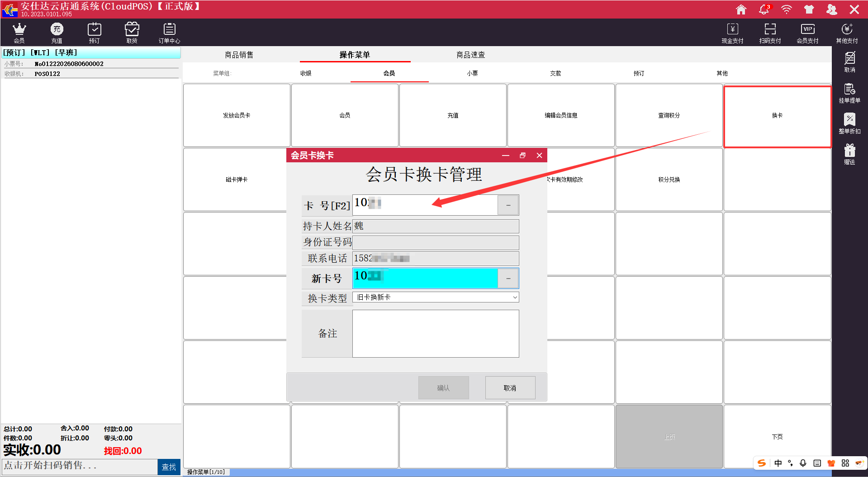Check the Wi-Fi network status icon

click(787, 9)
